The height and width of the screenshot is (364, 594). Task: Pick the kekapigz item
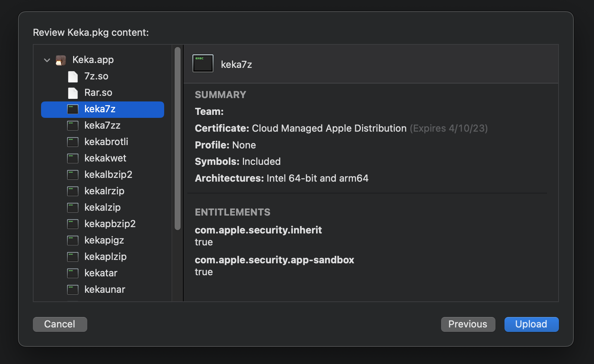104,240
